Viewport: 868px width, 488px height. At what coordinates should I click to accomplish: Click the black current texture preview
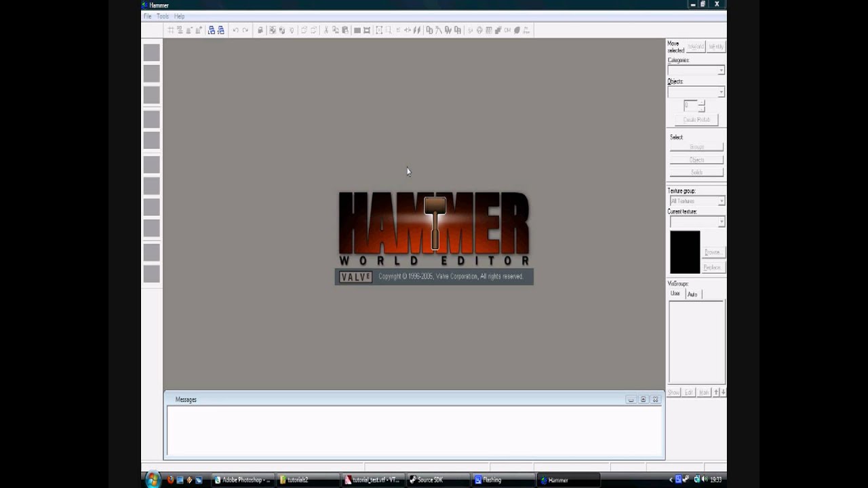pos(685,252)
